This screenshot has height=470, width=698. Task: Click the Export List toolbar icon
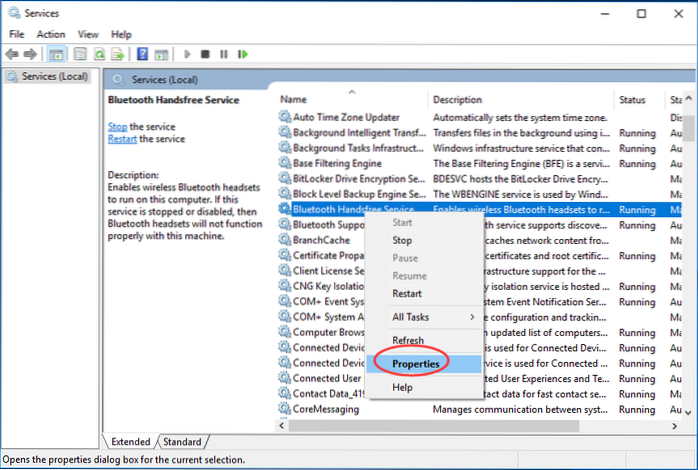[x=119, y=54]
